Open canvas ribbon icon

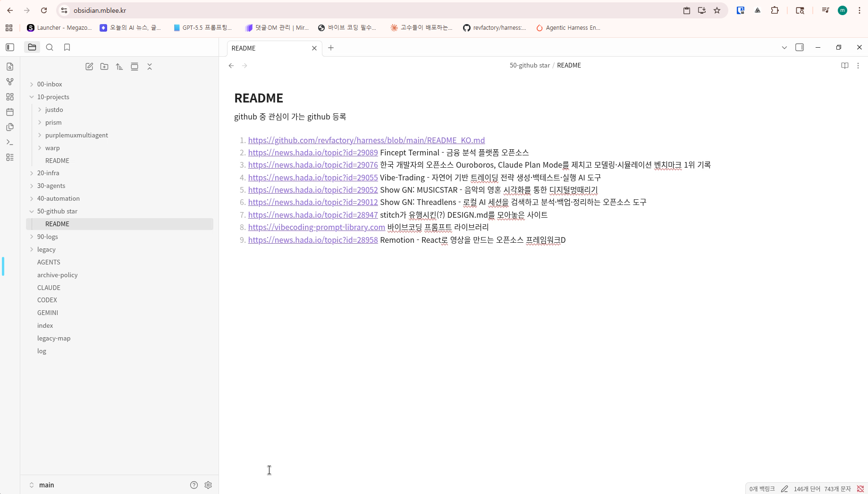[x=10, y=97]
